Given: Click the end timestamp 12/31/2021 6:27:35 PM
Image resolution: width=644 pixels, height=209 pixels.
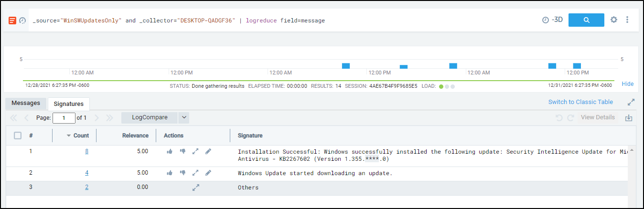Looking at the screenshot, I should [x=580, y=86].
